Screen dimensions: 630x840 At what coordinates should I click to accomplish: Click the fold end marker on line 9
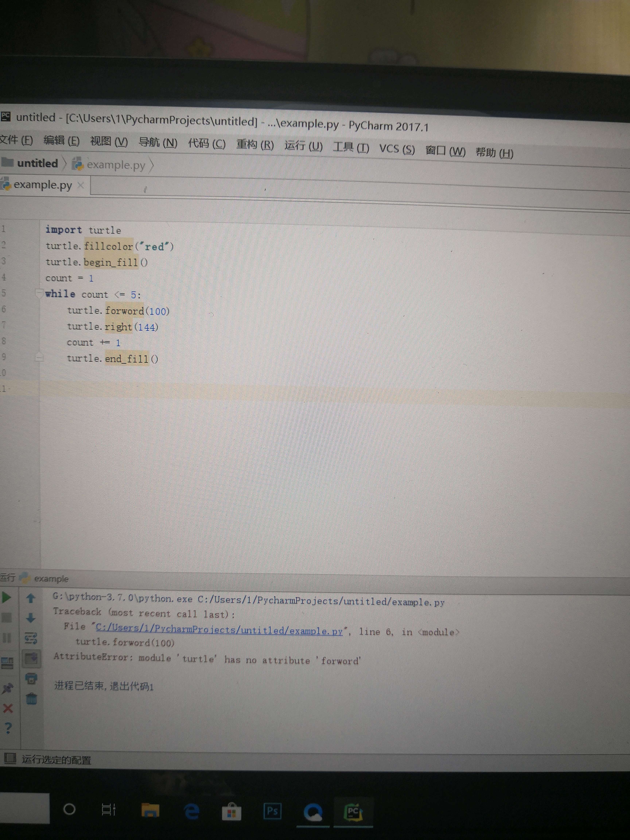point(39,357)
